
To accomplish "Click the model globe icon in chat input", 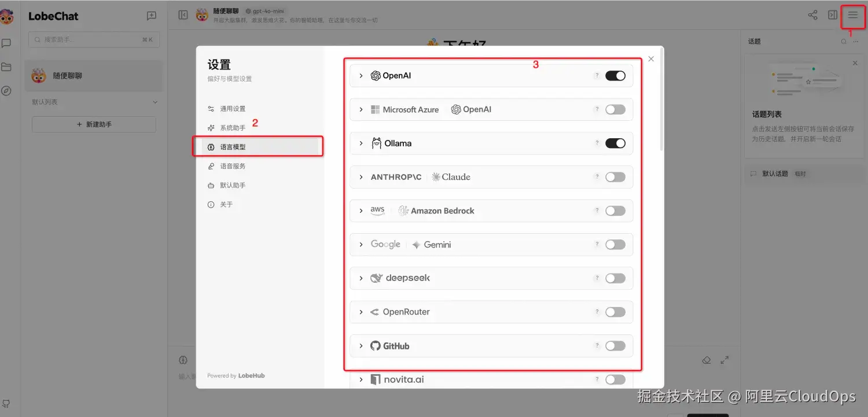I will [183, 360].
